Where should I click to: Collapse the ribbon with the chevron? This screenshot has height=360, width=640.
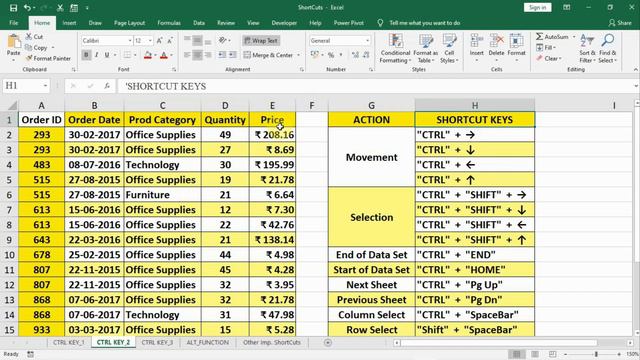(x=635, y=70)
